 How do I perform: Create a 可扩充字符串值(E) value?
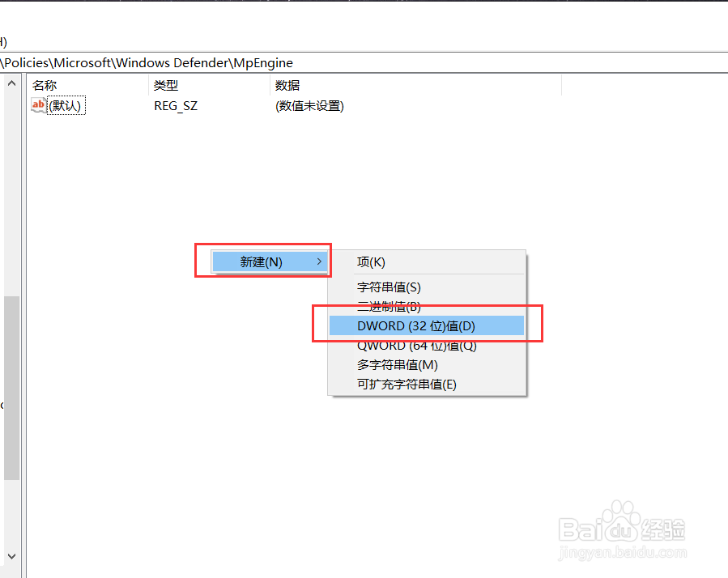426,385
